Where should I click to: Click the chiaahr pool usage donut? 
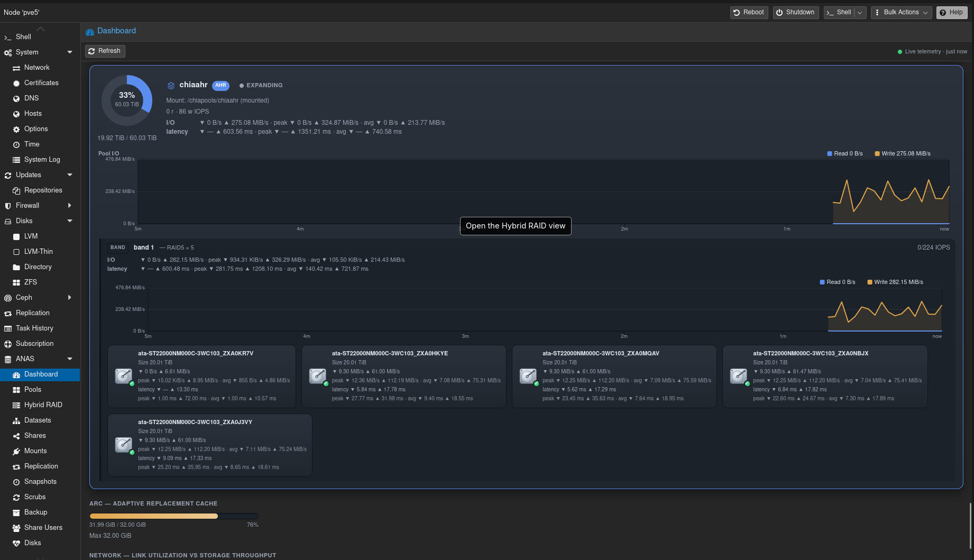pos(127,100)
